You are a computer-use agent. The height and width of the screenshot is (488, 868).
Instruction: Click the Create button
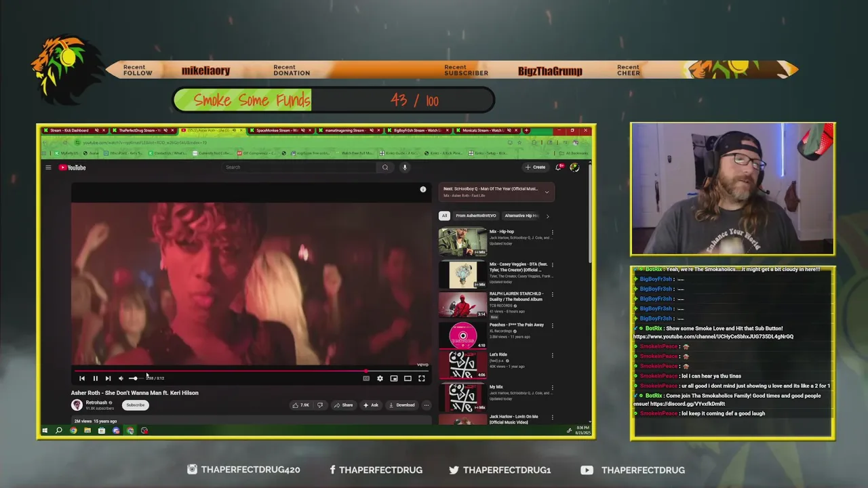pyautogui.click(x=536, y=167)
